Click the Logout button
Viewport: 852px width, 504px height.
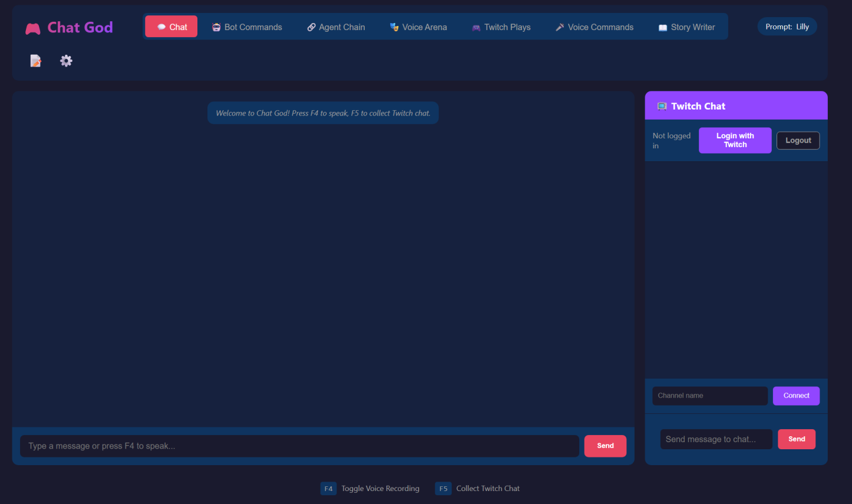(x=798, y=141)
